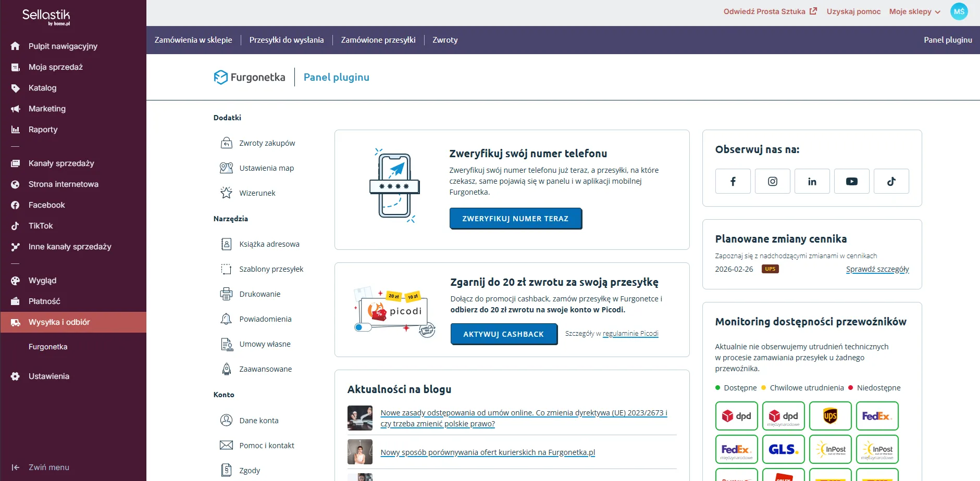Viewport: 980px width, 481px height.
Task: Open the TikTok icon in Obserwuj nas
Action: tap(891, 181)
